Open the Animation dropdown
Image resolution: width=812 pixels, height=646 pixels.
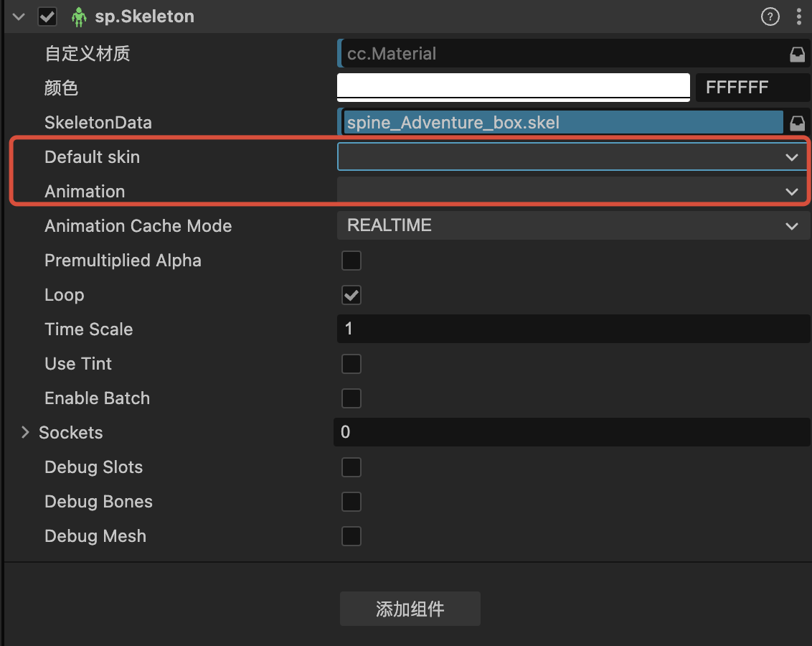(573, 192)
